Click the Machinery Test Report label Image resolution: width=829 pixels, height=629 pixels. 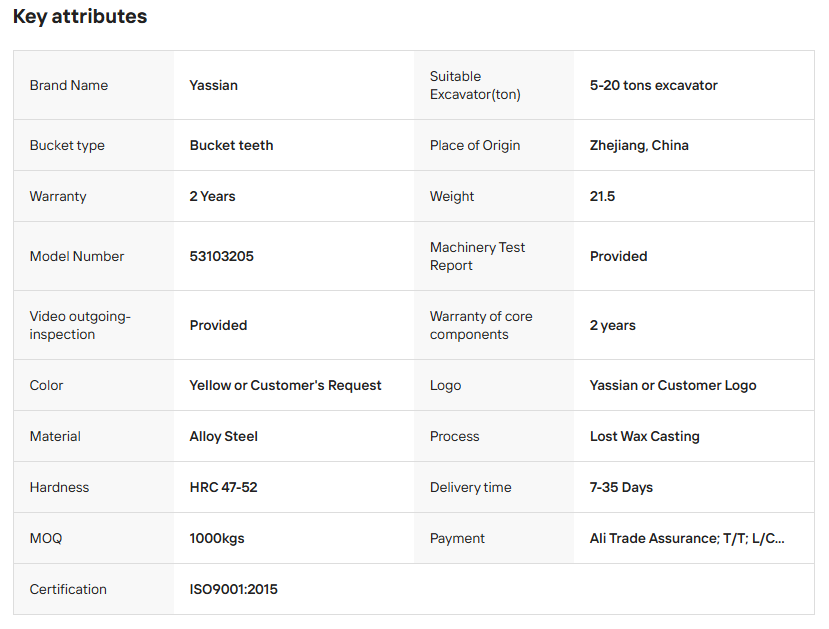(x=477, y=256)
